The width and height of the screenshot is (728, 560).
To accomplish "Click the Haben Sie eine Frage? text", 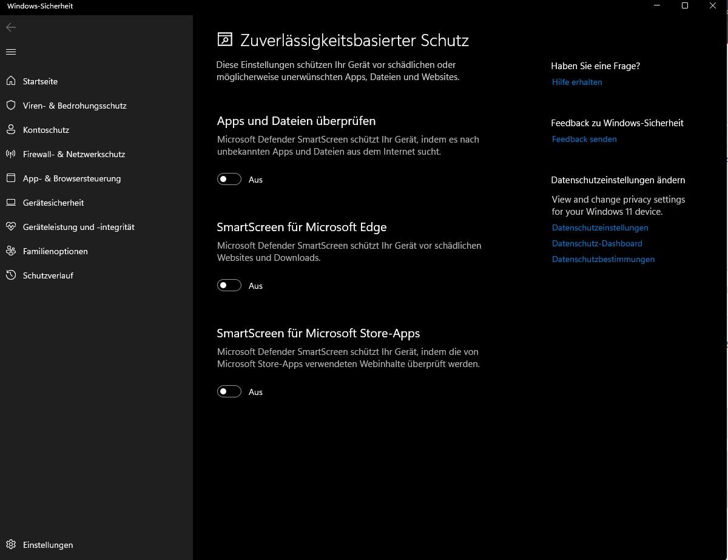I will coord(595,66).
